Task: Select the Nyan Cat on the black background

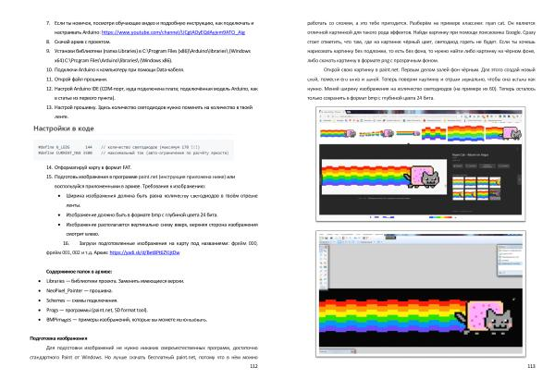Action: [x=491, y=316]
